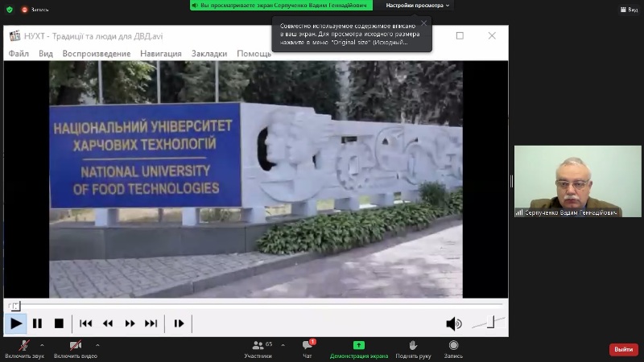
Task: Click signal bars icon on thumbnail
Action: 519,212
